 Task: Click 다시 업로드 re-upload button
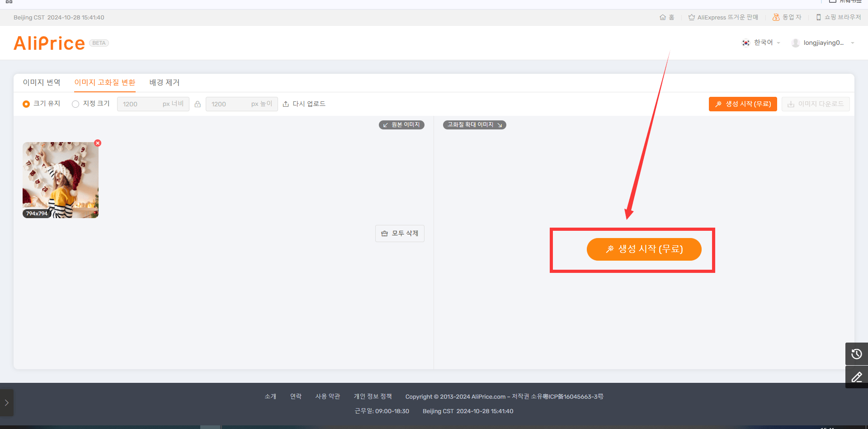[304, 104]
